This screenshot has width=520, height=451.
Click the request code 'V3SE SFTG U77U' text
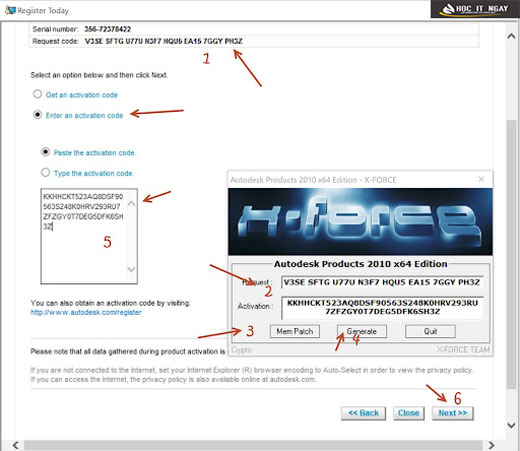[114, 41]
